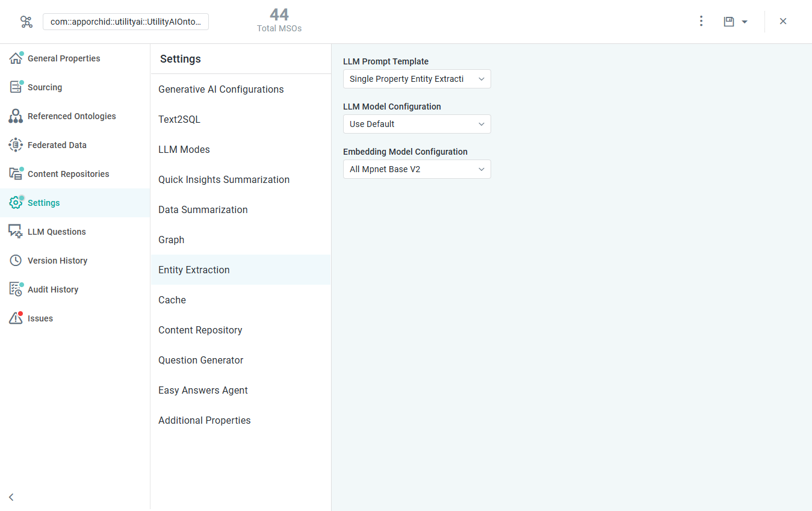The height and width of the screenshot is (511, 812).
Task: Select Data Summarization in settings list
Action: [x=241, y=209]
